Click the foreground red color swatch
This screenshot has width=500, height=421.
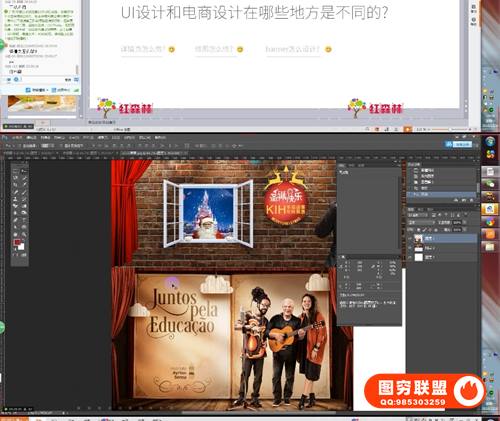pyautogui.click(x=17, y=242)
